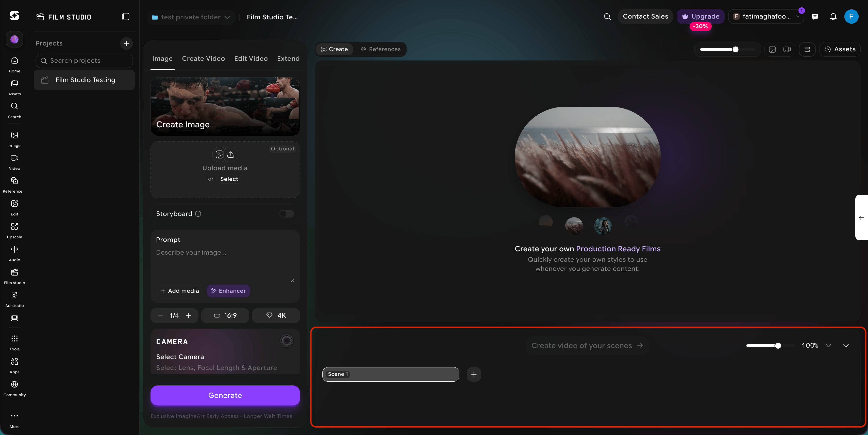This screenshot has height=435, width=868.
Task: Expand the Select Camera settings
Action: point(225,352)
